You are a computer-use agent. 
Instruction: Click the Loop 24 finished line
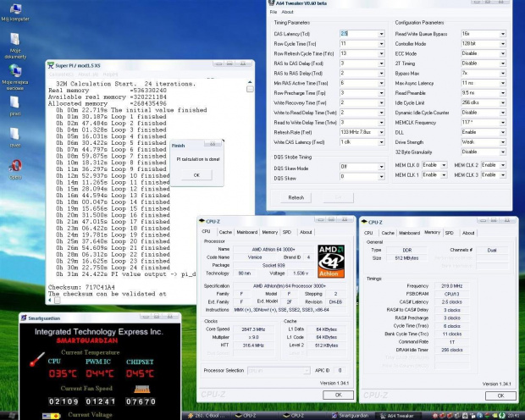[x=113, y=268]
